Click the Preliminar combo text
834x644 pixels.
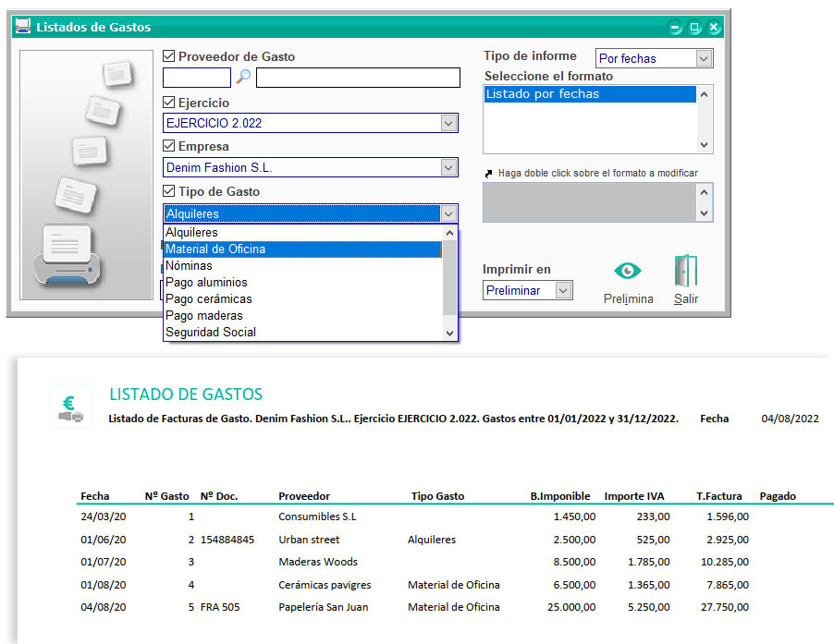tap(513, 291)
